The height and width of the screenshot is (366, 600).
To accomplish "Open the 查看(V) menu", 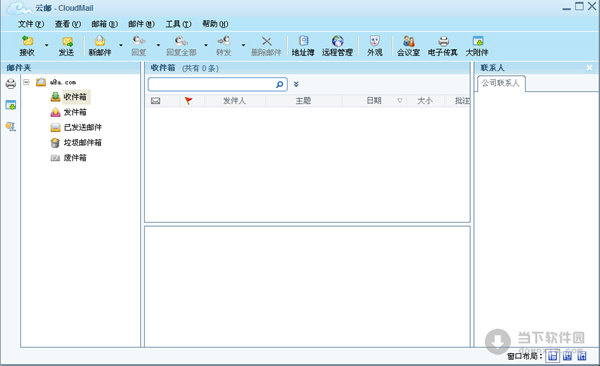I will 68,24.
